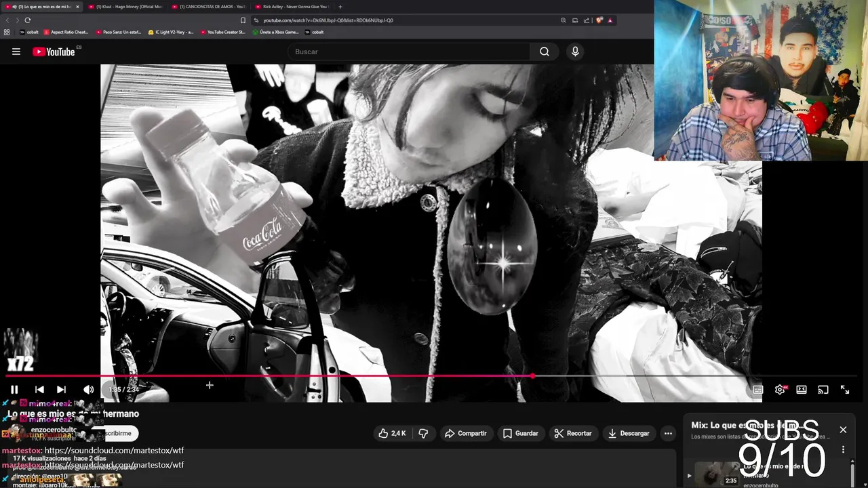Switch to the 'Rick Astley' tab
Screen dimensions: 868x488
click(293, 7)
